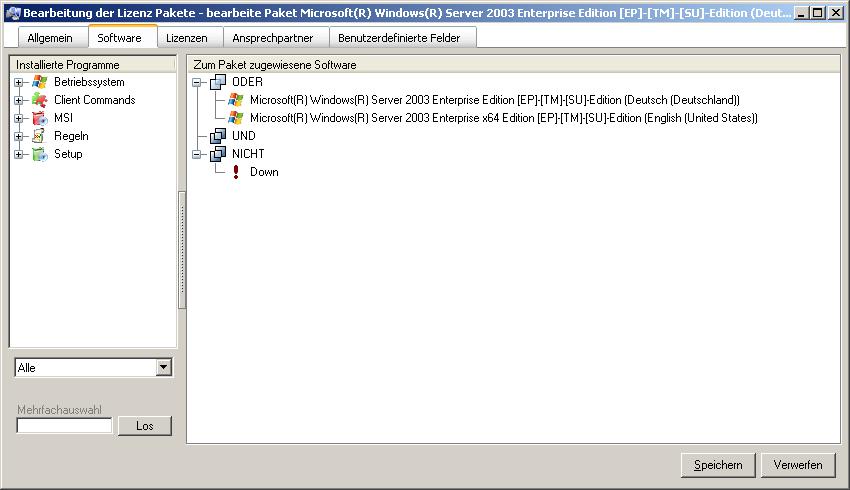
Task: Click the Installierte Programme column header
Action: pyautogui.click(x=93, y=65)
